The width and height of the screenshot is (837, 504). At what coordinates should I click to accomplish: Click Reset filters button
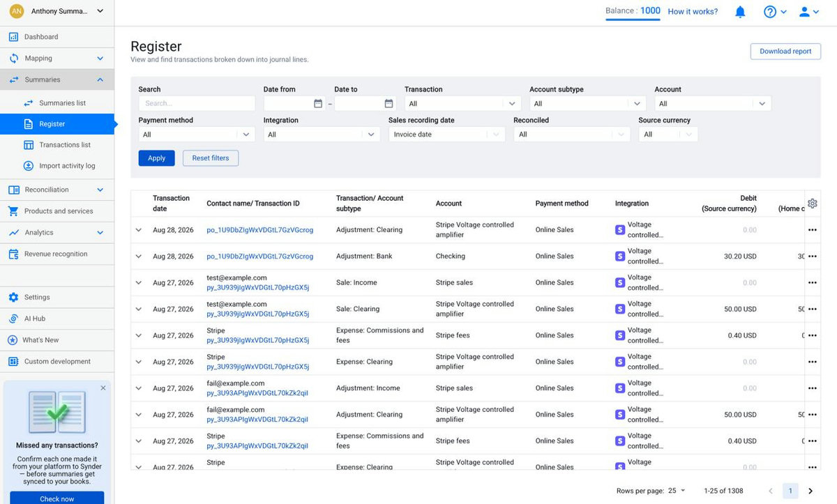[211, 158]
